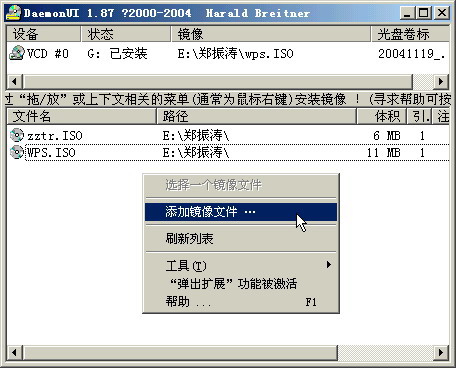Open 帮助 ... from the context menu
This screenshot has width=456, height=368.
click(x=241, y=302)
